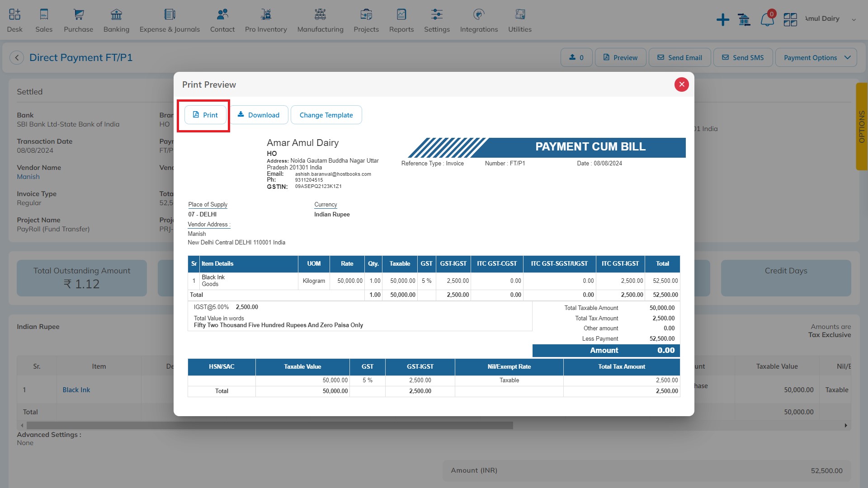Click the Amar Amul Dairy company name

(x=302, y=143)
